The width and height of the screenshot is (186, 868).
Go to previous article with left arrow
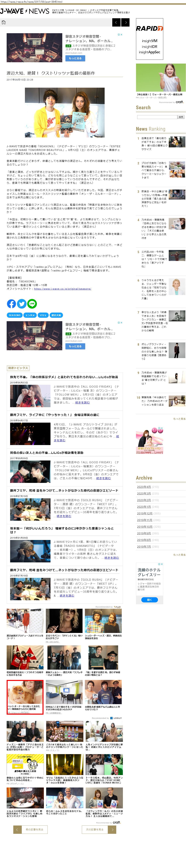pyautogui.click(x=116, y=23)
